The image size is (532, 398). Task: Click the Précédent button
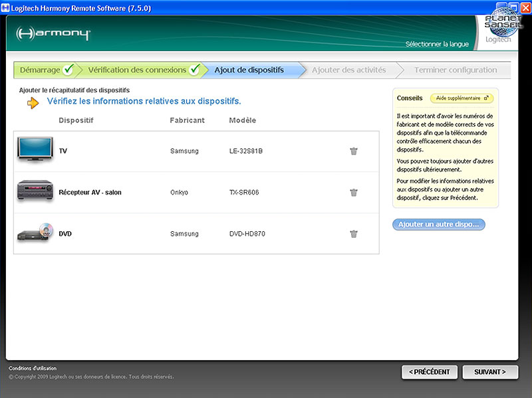pyautogui.click(x=430, y=372)
